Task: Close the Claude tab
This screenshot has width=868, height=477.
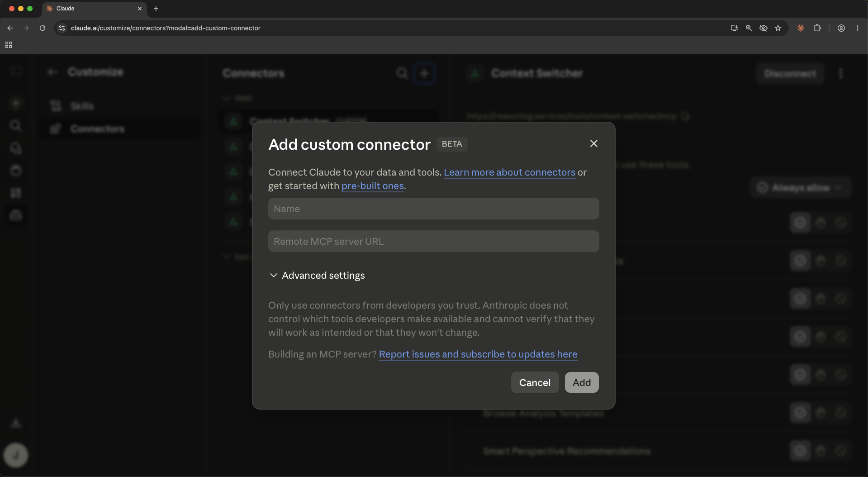Action: point(140,9)
